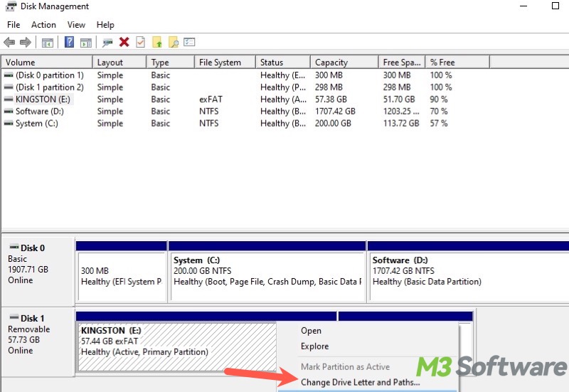Screen dimensions: 569x392
Task: Click the Back arrow toolbar icon
Action: click(x=9, y=43)
